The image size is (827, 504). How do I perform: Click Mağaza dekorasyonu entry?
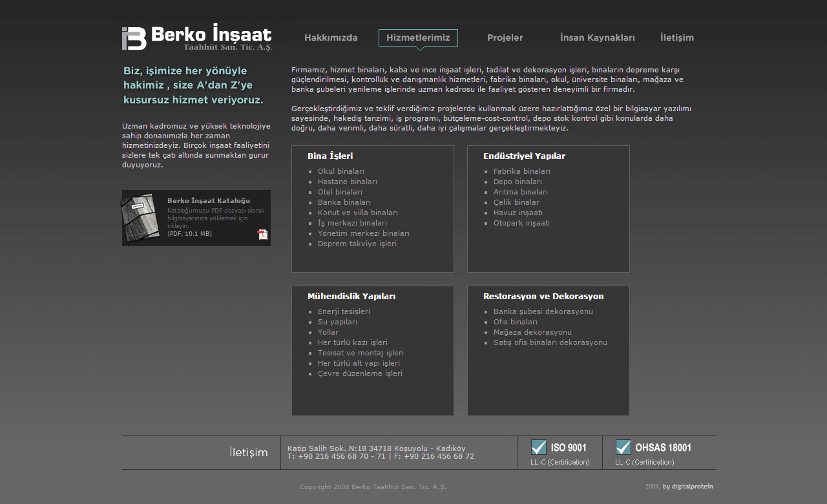(532, 332)
